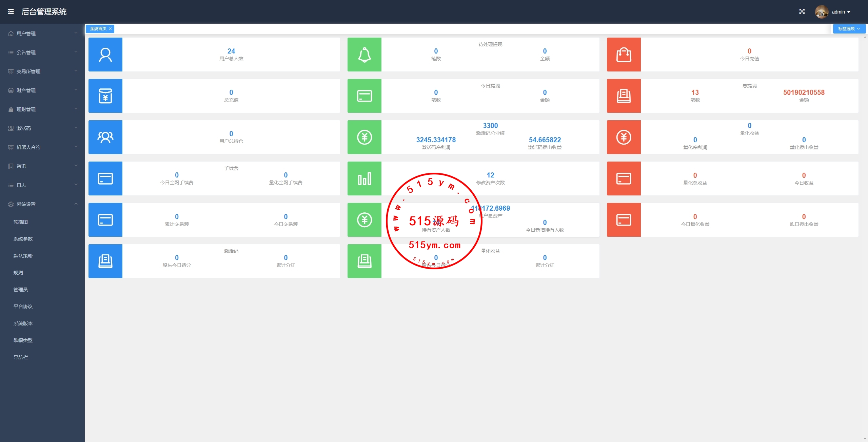Switch to the 系统首页 tab
This screenshot has width=868, height=442.
(98, 29)
